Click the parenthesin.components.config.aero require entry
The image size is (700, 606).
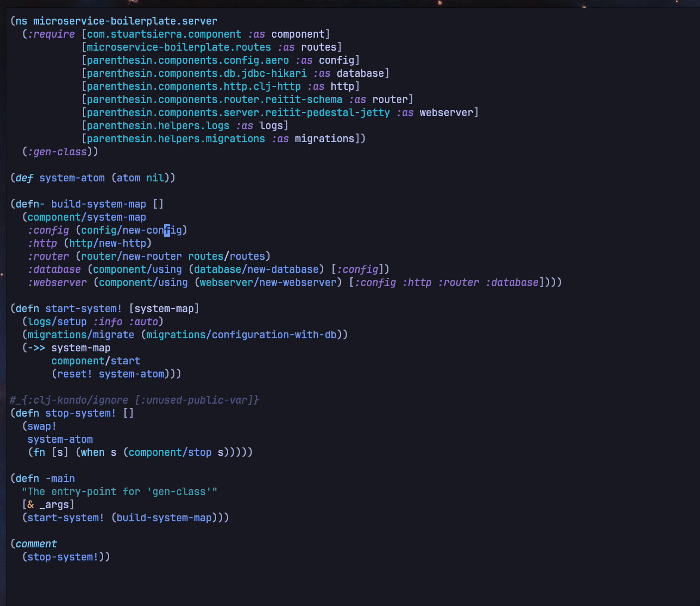[187, 60]
